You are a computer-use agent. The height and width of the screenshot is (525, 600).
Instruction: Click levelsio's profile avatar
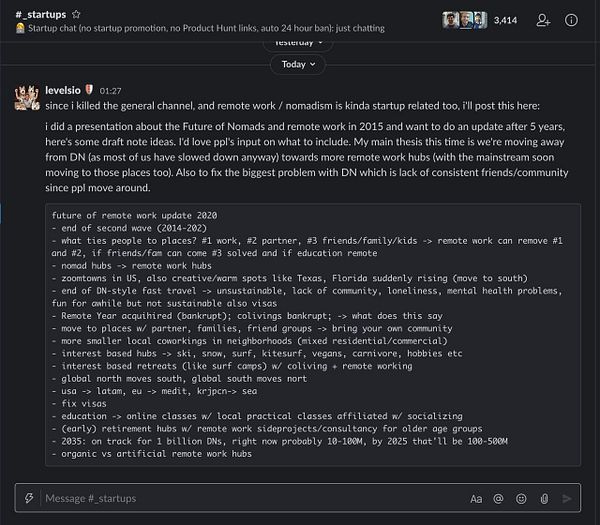26,97
